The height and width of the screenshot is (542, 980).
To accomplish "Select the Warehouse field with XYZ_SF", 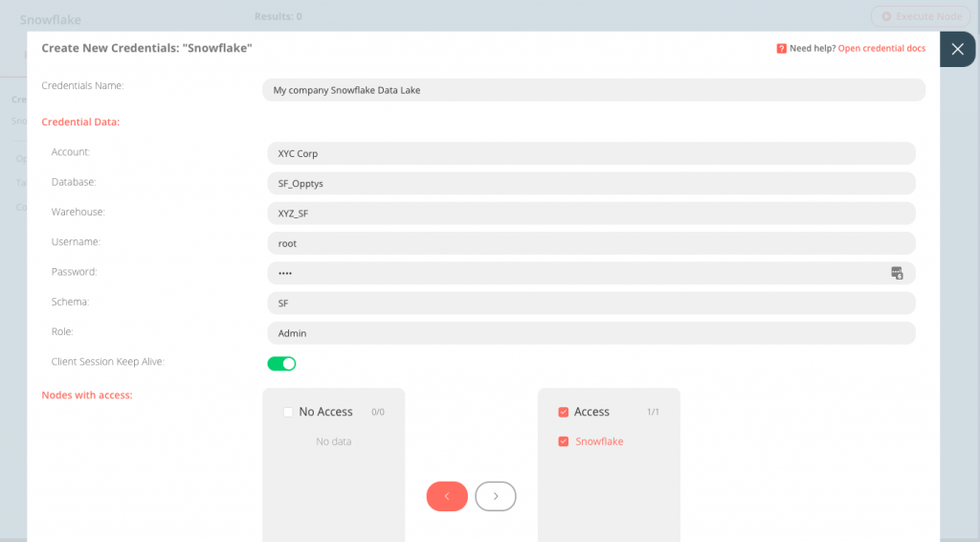I will [590, 214].
